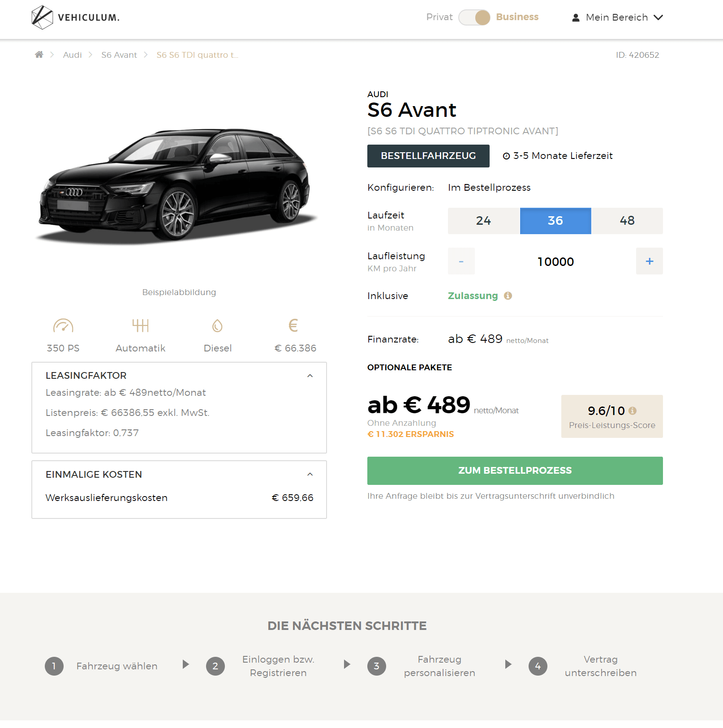Click the 350 PS speedometer icon
The height and width of the screenshot is (728, 723).
point(63,325)
